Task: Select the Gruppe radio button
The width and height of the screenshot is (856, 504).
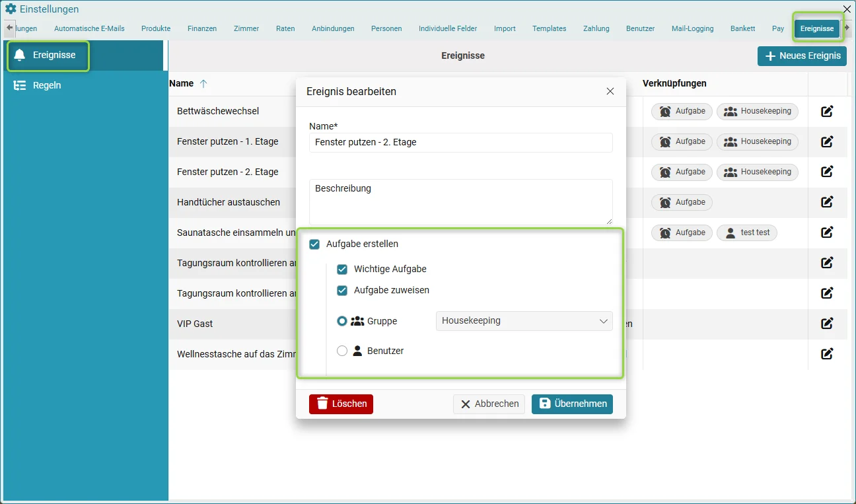Action: [342, 321]
